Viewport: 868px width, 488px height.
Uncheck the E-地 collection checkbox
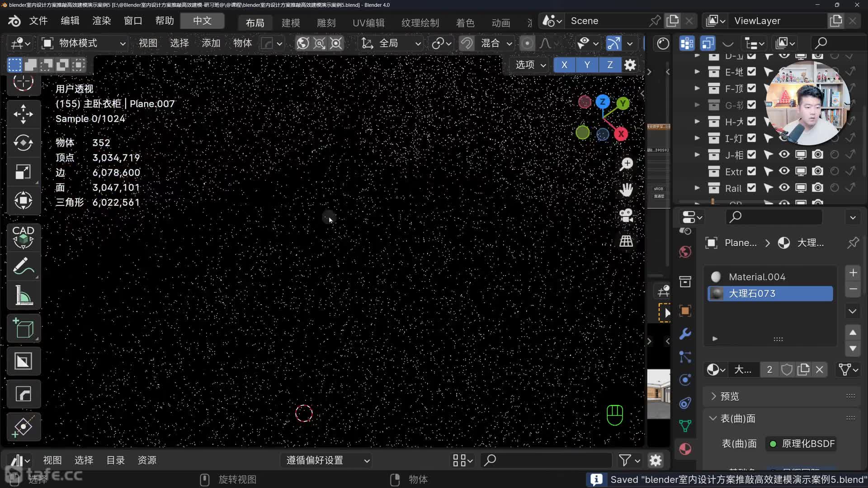(x=751, y=71)
